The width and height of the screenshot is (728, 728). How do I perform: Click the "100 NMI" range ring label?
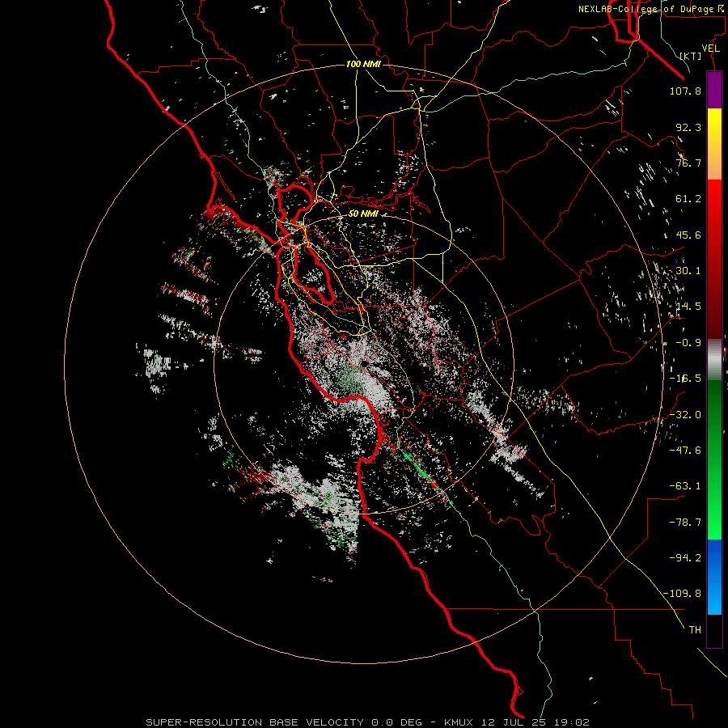tap(363, 64)
